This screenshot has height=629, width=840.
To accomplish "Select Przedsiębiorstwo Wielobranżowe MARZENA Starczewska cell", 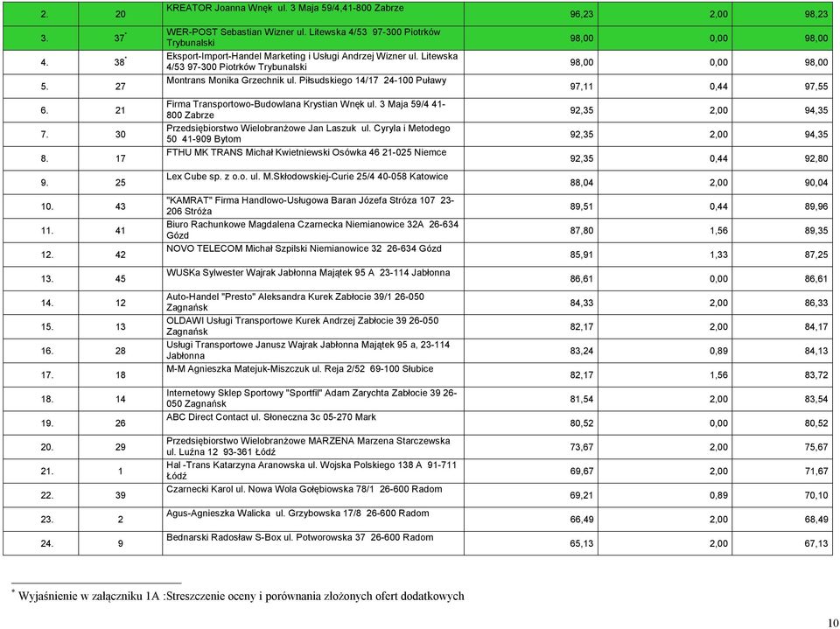I will [313, 447].
